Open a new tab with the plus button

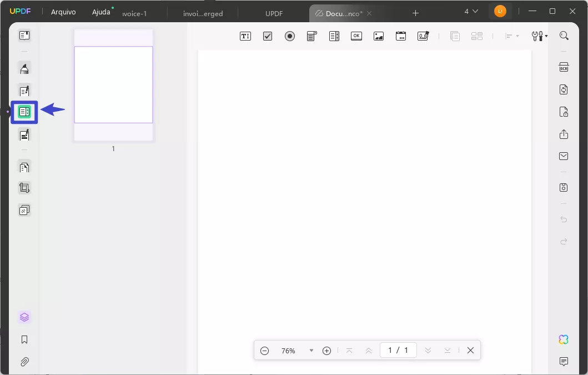tap(415, 13)
